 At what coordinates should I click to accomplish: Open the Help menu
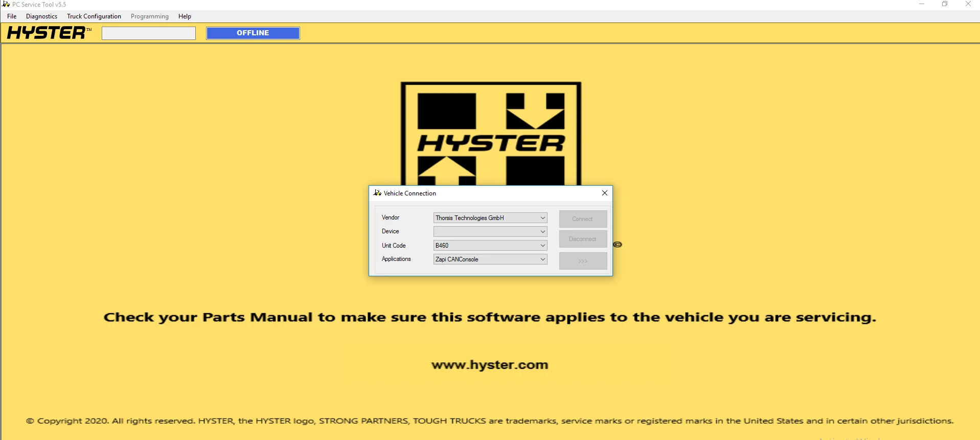pos(185,16)
